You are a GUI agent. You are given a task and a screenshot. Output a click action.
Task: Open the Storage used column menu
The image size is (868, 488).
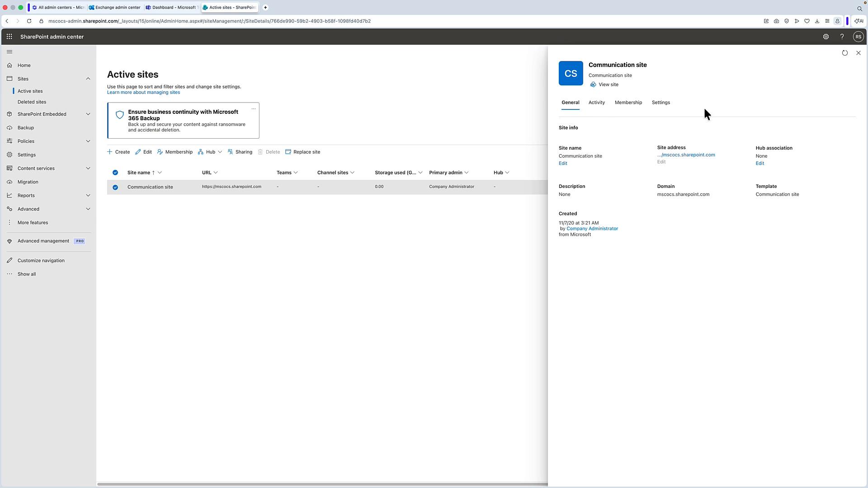pos(398,173)
